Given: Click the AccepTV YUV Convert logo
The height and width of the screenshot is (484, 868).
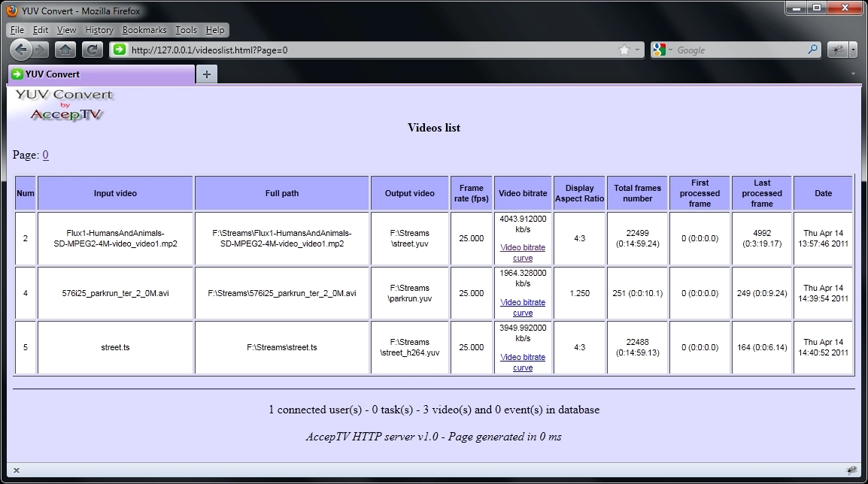Looking at the screenshot, I should point(65,105).
